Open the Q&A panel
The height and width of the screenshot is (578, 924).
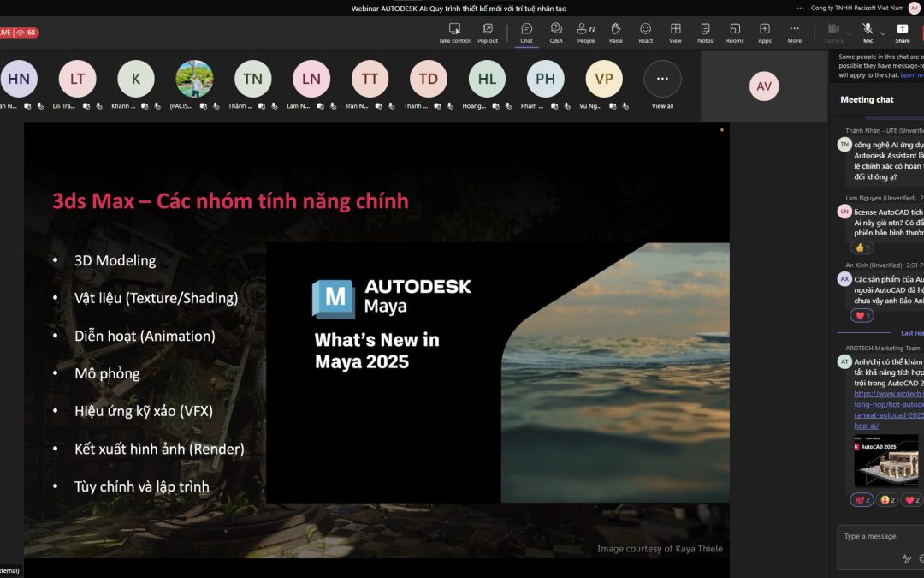(556, 33)
